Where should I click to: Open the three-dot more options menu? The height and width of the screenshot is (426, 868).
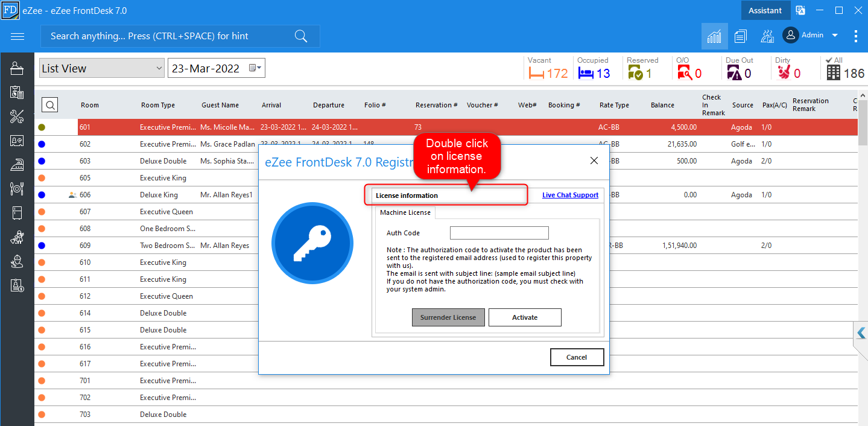(x=855, y=36)
